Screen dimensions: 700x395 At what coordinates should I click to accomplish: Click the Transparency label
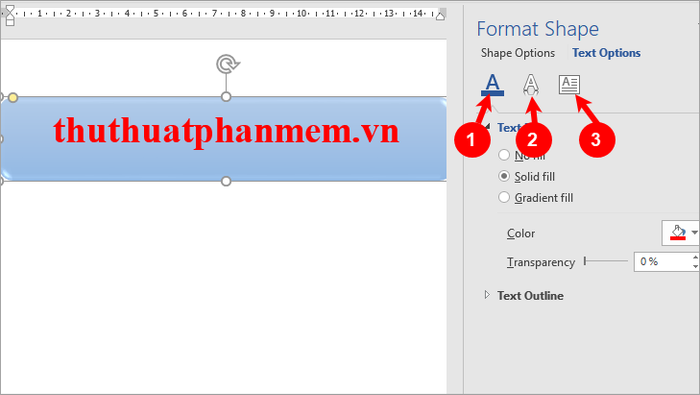tap(541, 262)
